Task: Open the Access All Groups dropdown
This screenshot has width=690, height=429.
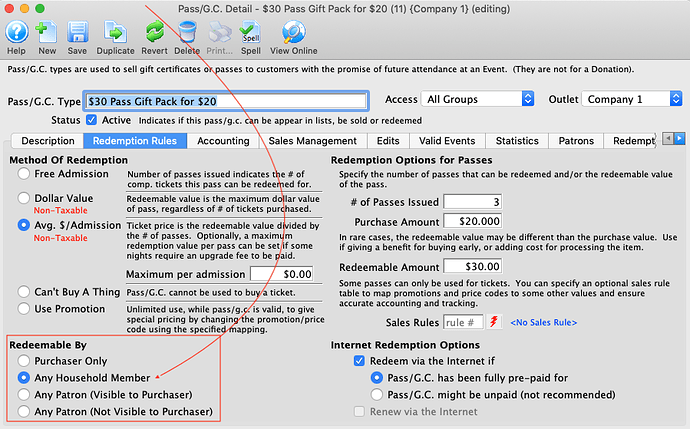Action: click(x=477, y=99)
